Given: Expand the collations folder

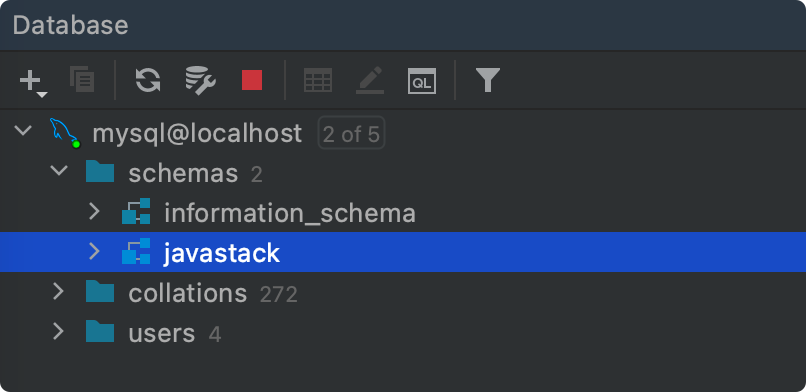Looking at the screenshot, I should [58, 291].
